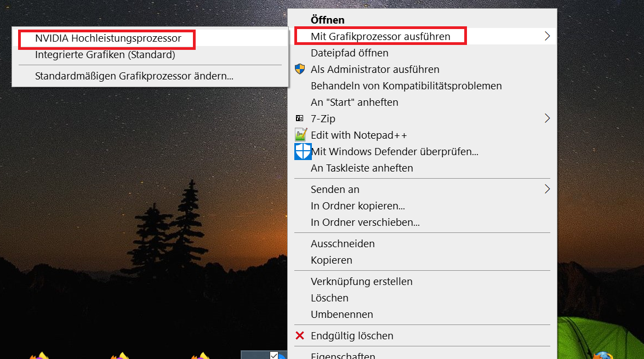Select 'Ausschneiden' menu entry
Viewport: 644px width, 359px height.
(422, 243)
